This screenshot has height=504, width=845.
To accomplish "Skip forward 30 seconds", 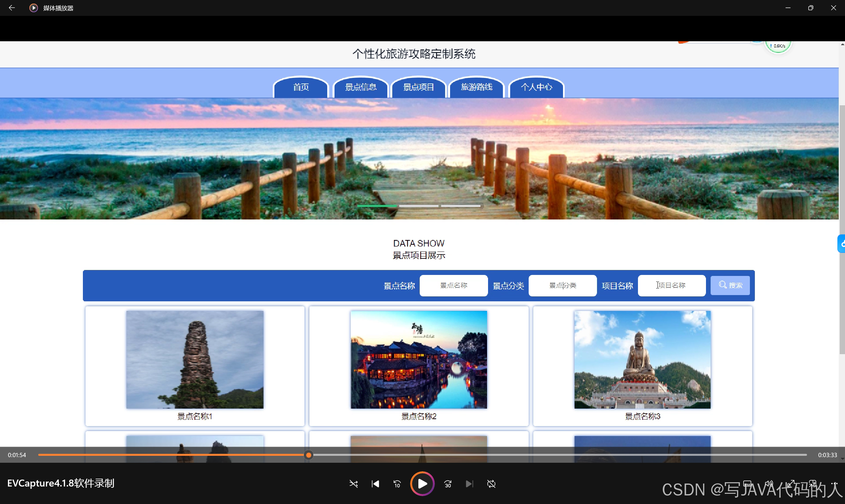I will point(448,484).
